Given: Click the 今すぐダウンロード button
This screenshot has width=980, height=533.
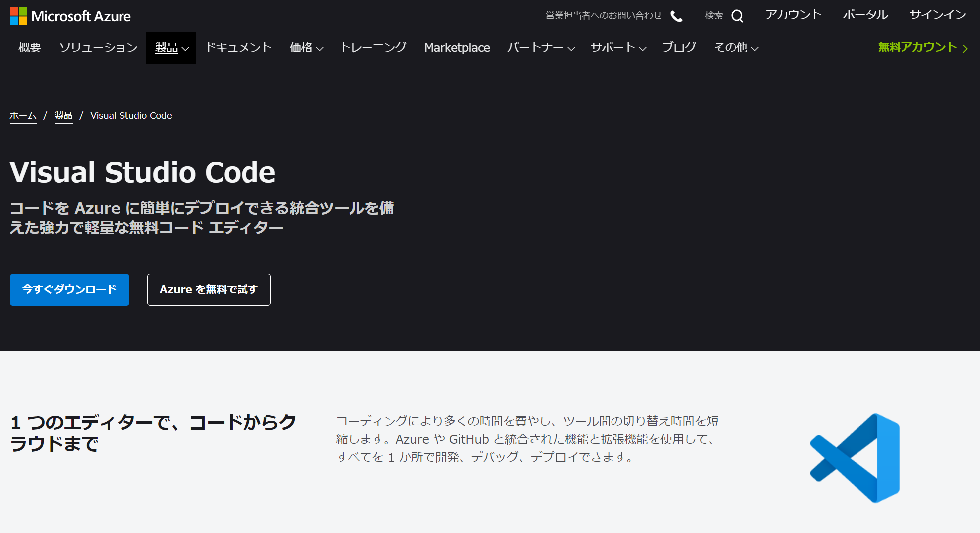Looking at the screenshot, I should 70,290.
